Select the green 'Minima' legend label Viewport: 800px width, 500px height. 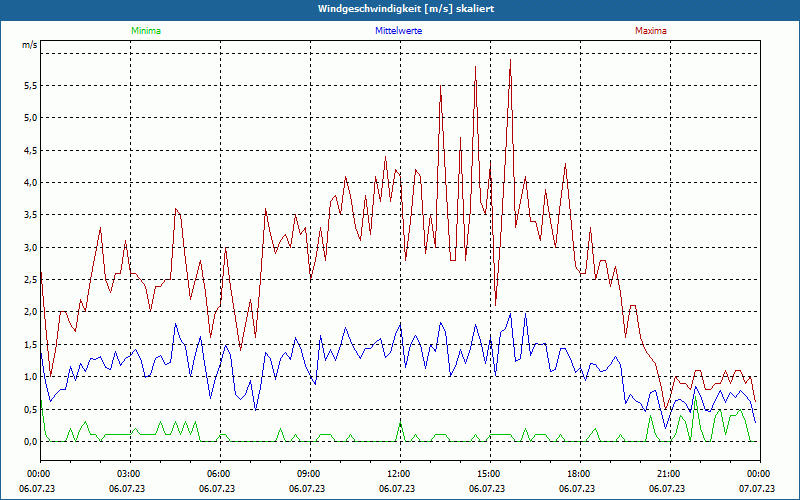pos(146,31)
